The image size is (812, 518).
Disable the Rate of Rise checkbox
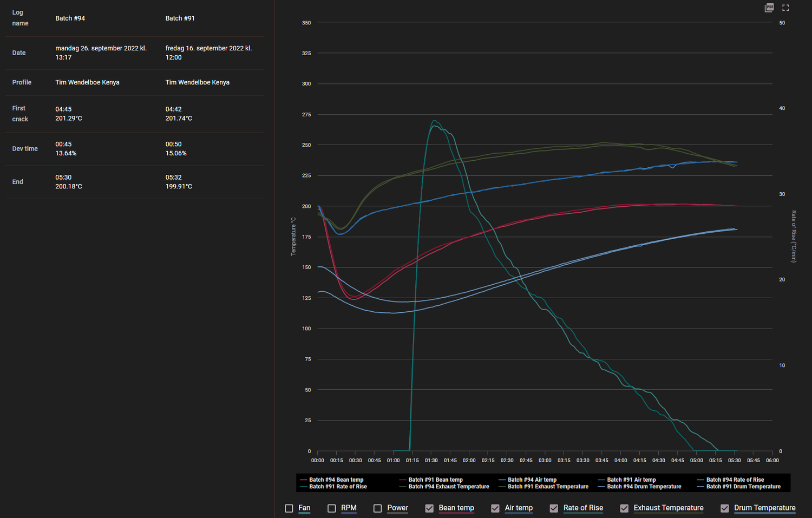point(554,508)
